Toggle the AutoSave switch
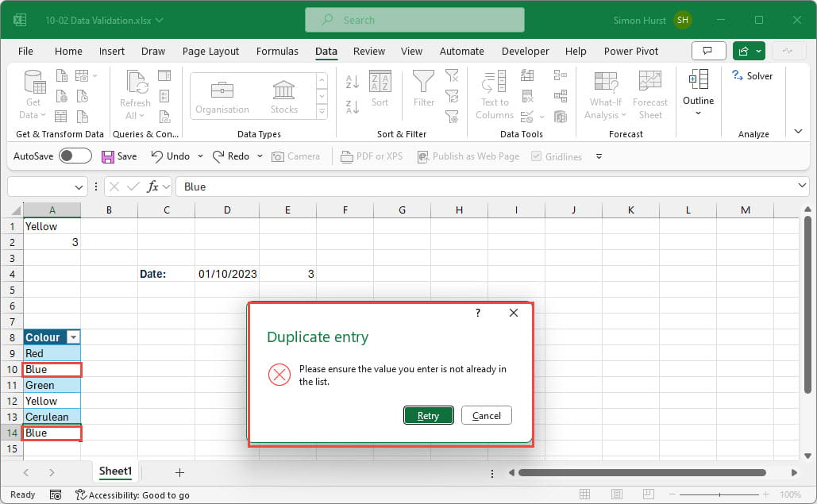The height and width of the screenshot is (504, 817). point(75,156)
